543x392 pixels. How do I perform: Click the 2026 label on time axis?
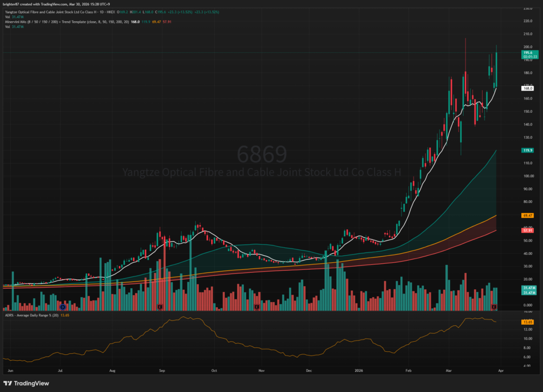coord(359,372)
